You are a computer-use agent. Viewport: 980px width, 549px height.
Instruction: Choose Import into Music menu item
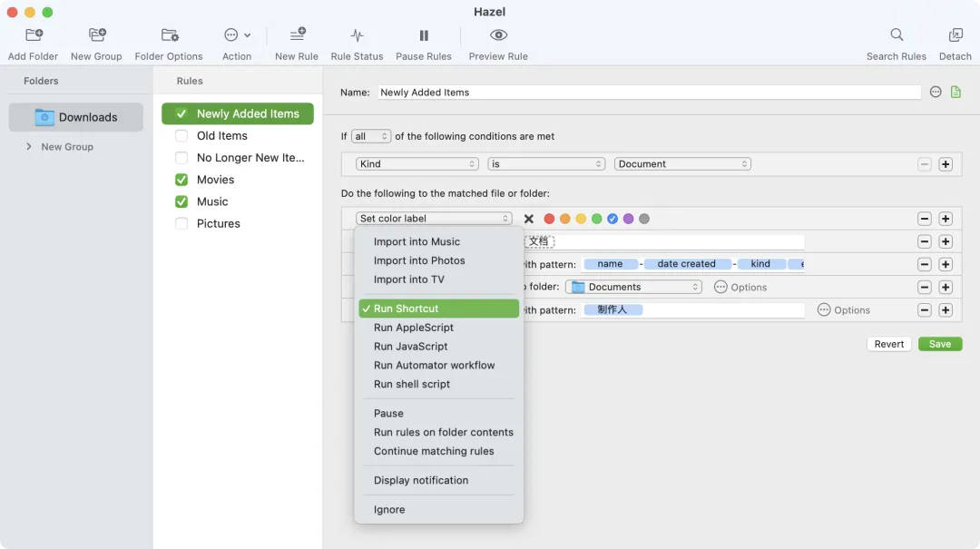439,241
